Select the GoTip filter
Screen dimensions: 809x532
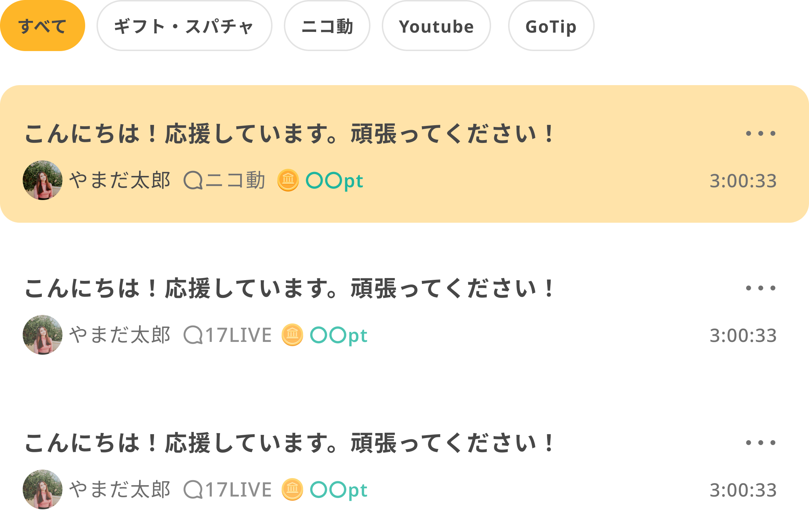pos(551,27)
